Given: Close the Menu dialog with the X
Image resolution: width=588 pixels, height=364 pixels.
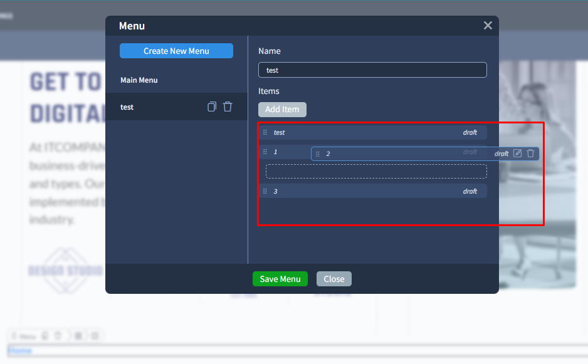Looking at the screenshot, I should 488,26.
